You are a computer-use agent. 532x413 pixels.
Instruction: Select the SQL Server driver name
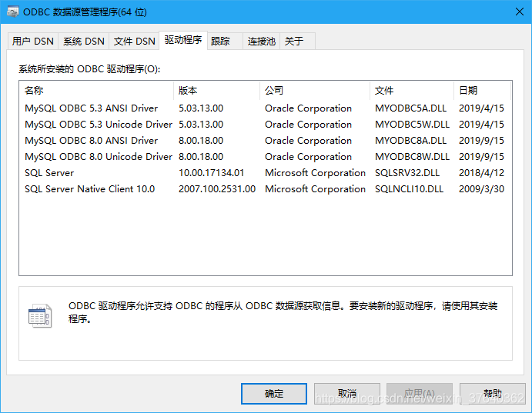(49, 173)
